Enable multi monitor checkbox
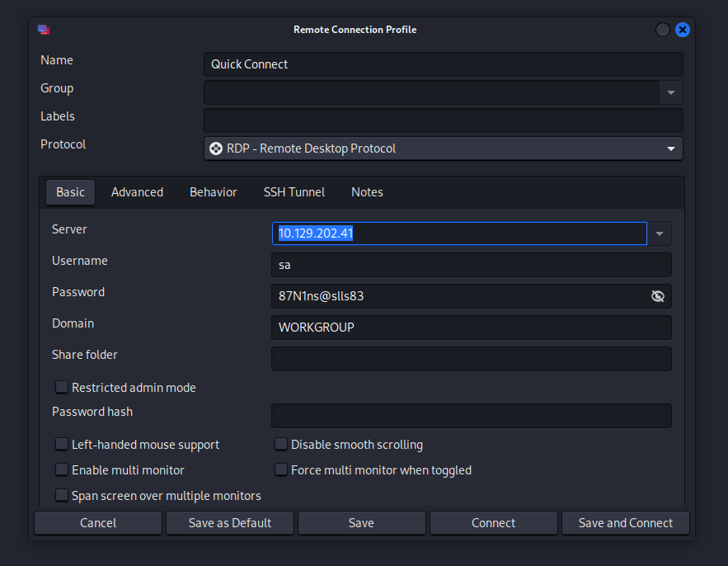 [62, 470]
